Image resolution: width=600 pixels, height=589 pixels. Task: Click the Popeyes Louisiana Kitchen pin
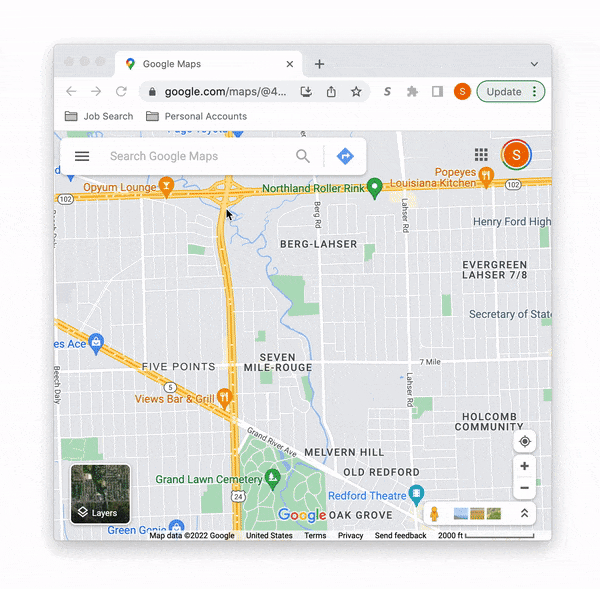486,177
